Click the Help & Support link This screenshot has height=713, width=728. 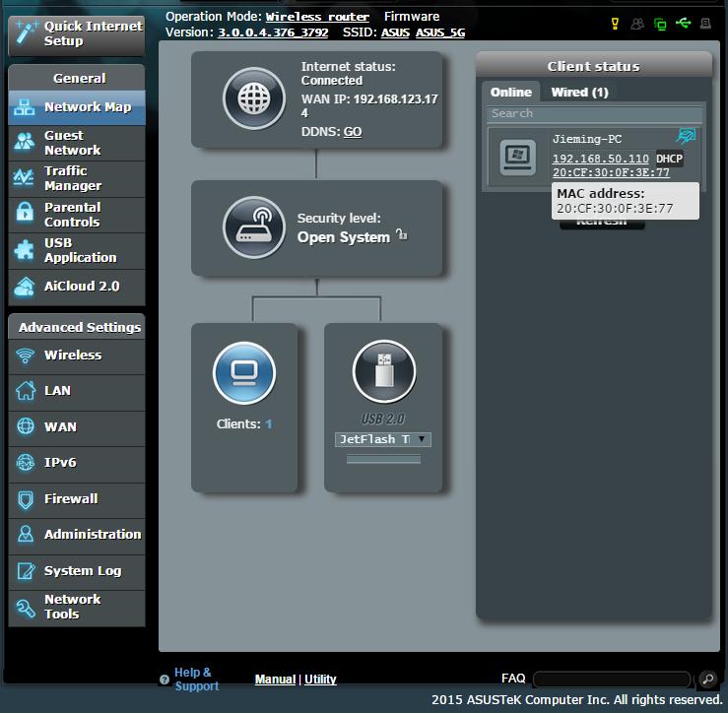pyautogui.click(x=196, y=680)
